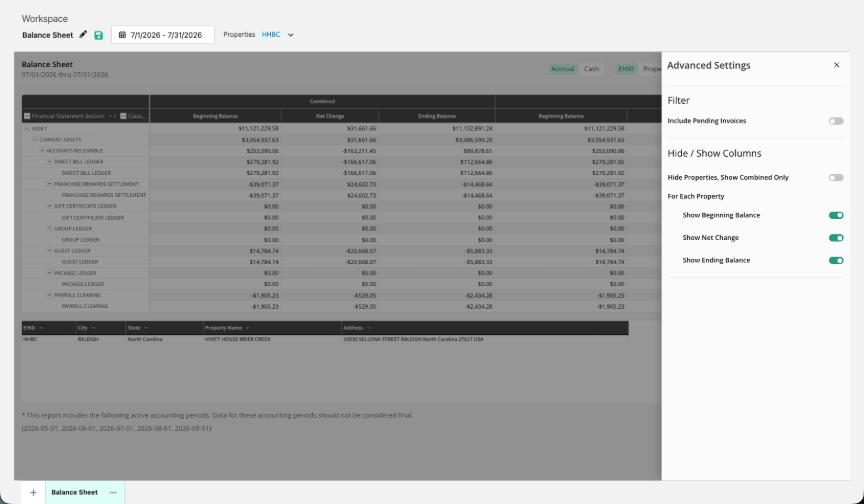Select the Accrual basis option
The image size is (864, 504).
(563, 69)
